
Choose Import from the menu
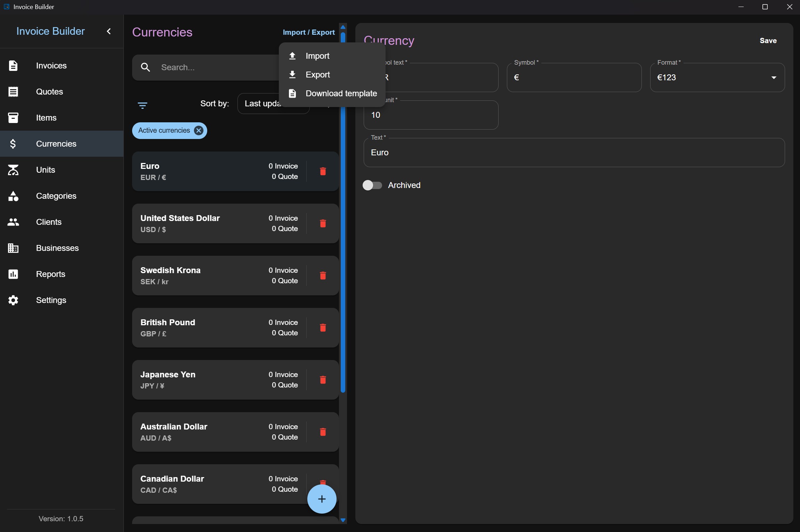pyautogui.click(x=332, y=56)
